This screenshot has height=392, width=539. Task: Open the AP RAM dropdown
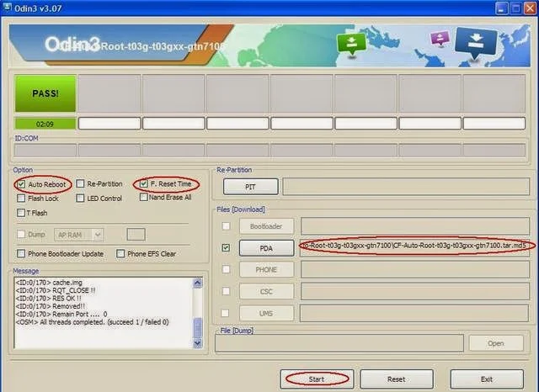click(x=78, y=235)
